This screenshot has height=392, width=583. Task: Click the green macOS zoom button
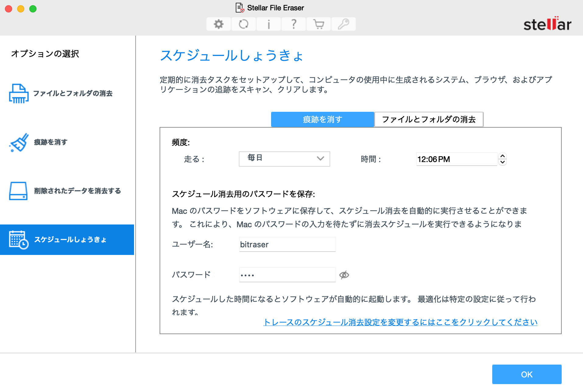33,9
